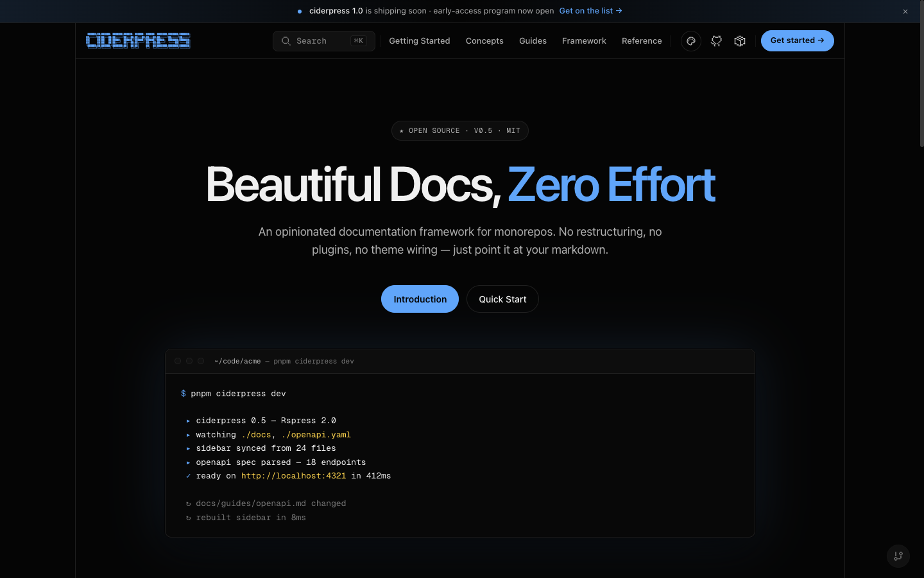Click the "An opinionated documentation framework" tagline
924x578 pixels.
tap(460, 241)
